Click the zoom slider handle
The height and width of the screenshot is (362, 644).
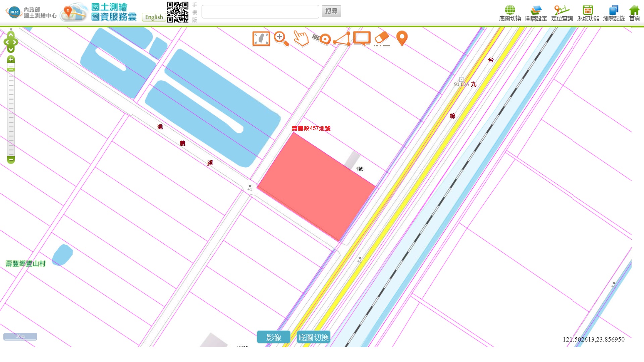coord(11,69)
